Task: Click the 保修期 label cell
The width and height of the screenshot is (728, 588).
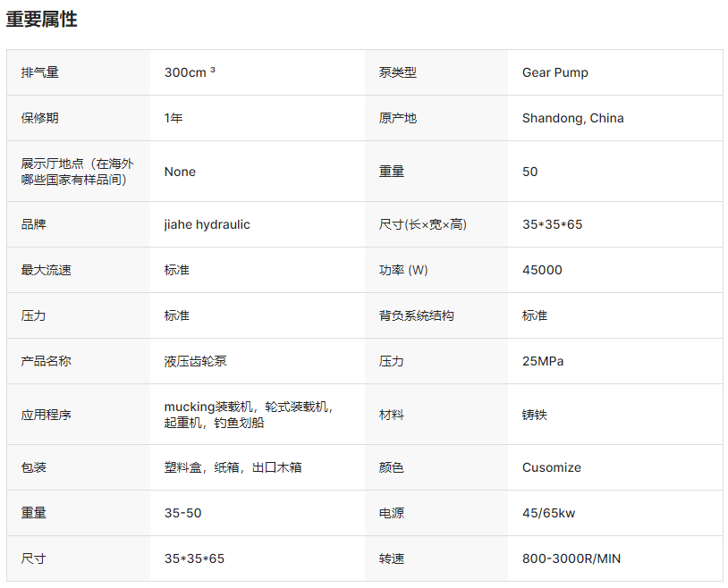Action: 40,118
